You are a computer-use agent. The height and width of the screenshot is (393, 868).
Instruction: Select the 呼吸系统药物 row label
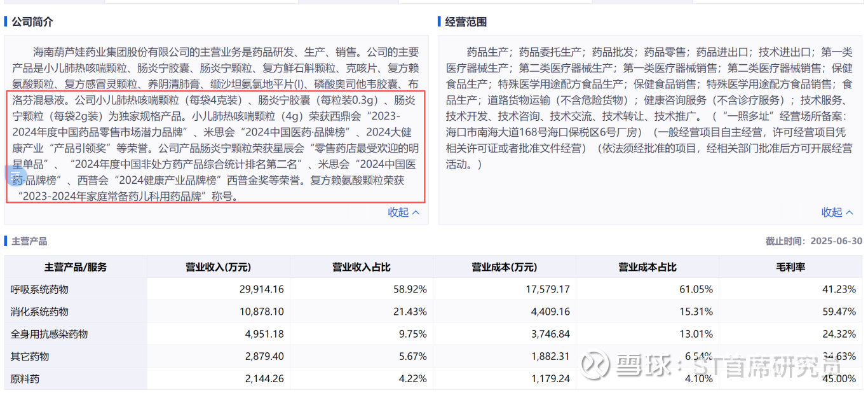click(39, 289)
